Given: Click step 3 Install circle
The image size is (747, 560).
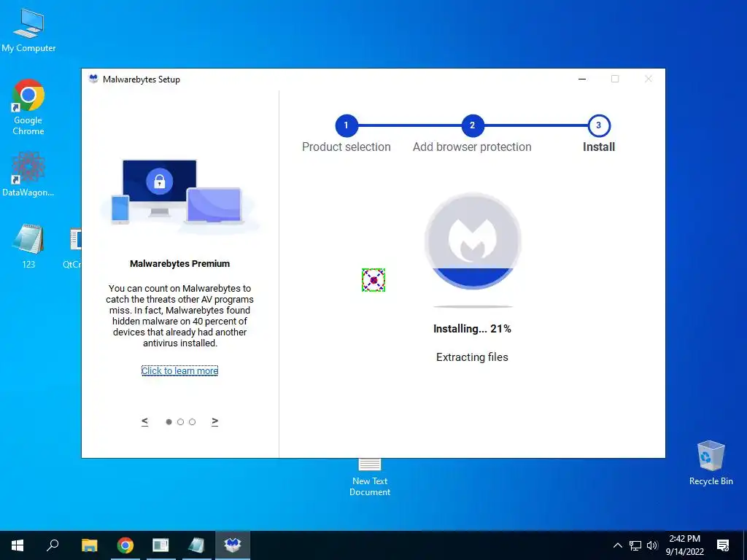Looking at the screenshot, I should click(x=598, y=125).
